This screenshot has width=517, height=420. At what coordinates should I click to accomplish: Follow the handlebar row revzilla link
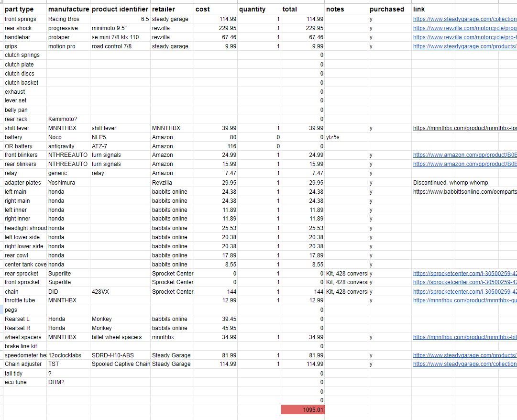click(x=465, y=37)
